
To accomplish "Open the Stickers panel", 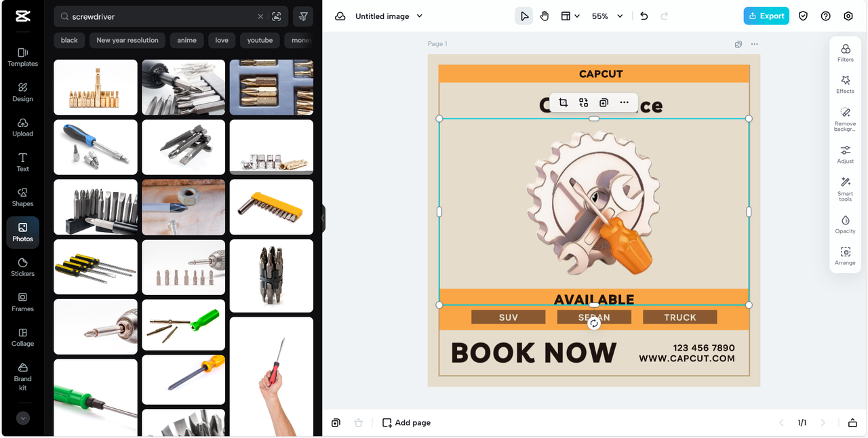I will pyautogui.click(x=22, y=267).
